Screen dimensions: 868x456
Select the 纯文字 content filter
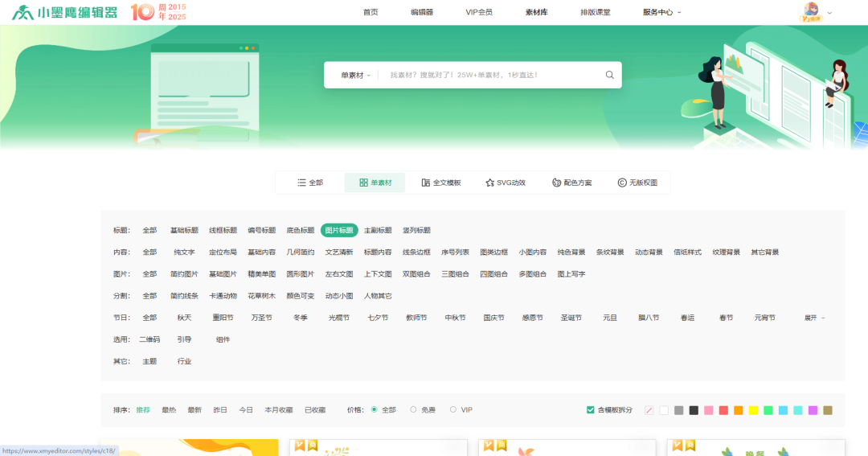(x=184, y=252)
